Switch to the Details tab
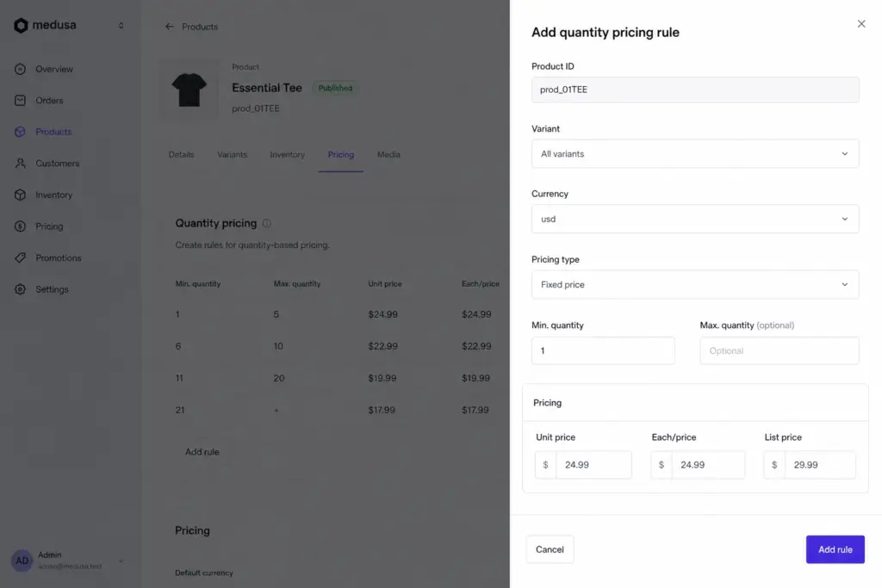882x588 pixels. click(x=181, y=155)
